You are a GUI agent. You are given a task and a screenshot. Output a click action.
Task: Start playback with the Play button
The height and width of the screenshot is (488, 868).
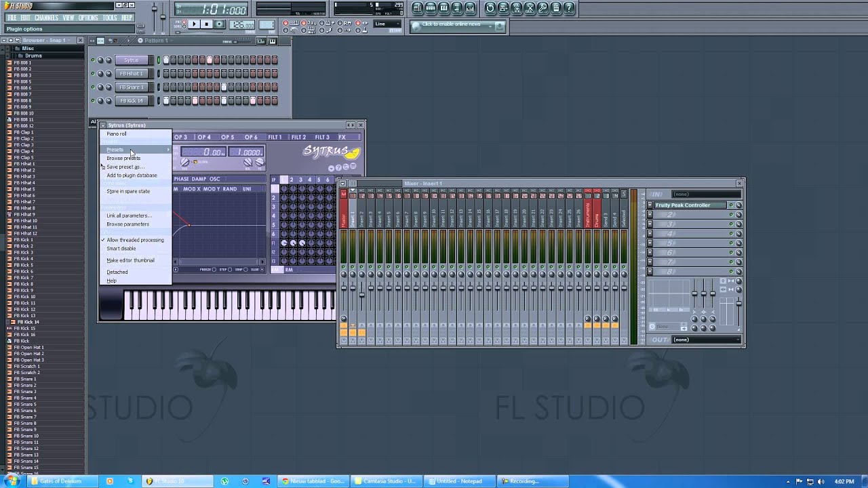pyautogui.click(x=194, y=24)
